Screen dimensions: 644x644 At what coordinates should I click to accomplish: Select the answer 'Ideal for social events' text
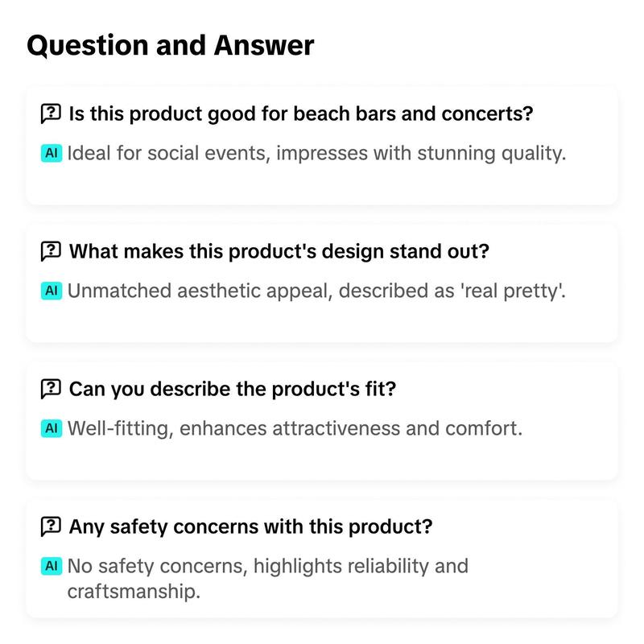pyautogui.click(x=316, y=154)
